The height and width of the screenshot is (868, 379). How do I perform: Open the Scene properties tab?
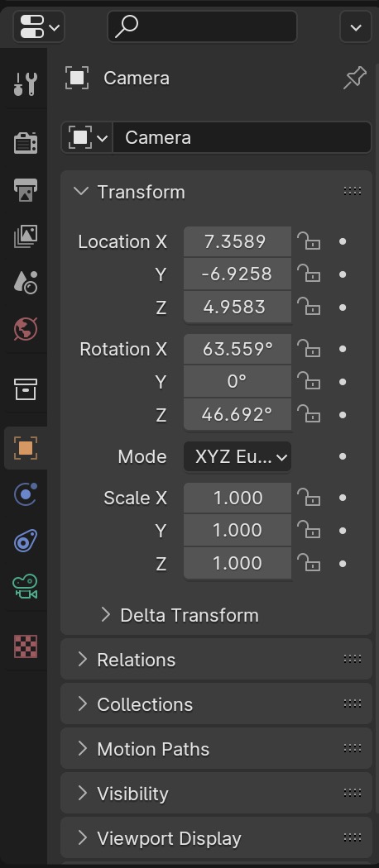[25, 283]
